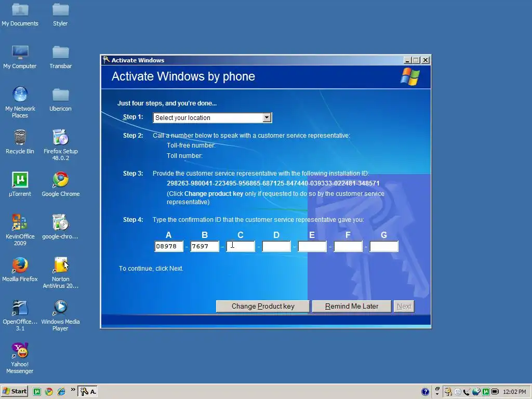This screenshot has width=532, height=399.
Task: Click the Activate Windows taskbar button
Action: pyautogui.click(x=88, y=392)
